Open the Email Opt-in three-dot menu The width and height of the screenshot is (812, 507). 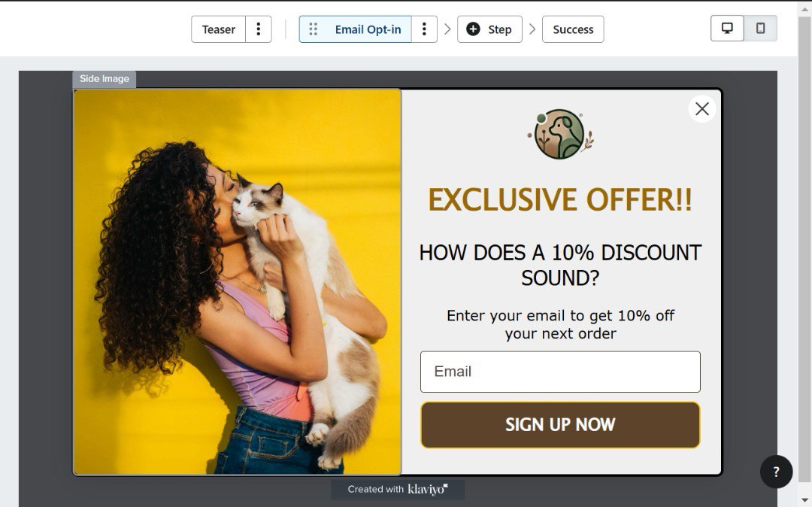click(x=424, y=29)
